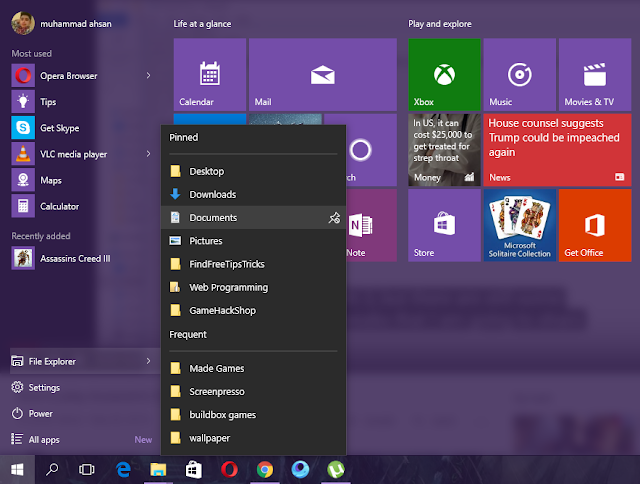Open frequent buildbox games folder
The width and height of the screenshot is (640, 484).
tap(253, 415)
